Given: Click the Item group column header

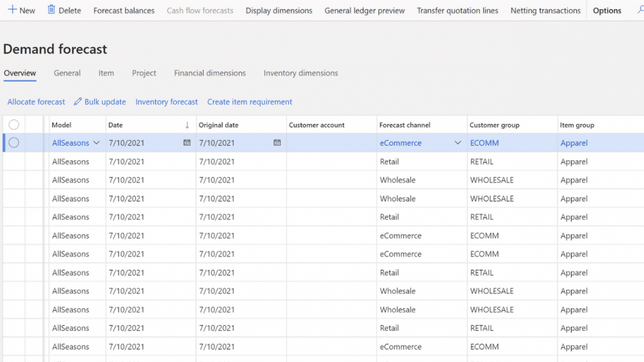Looking at the screenshot, I should click(x=577, y=125).
